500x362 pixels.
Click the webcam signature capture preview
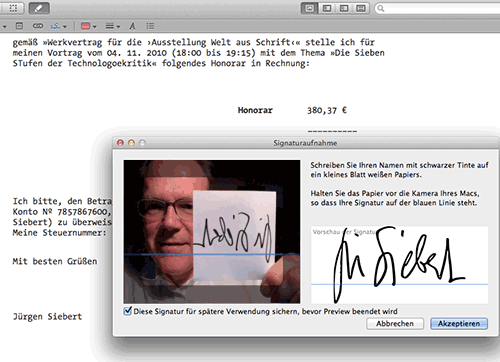click(x=212, y=232)
